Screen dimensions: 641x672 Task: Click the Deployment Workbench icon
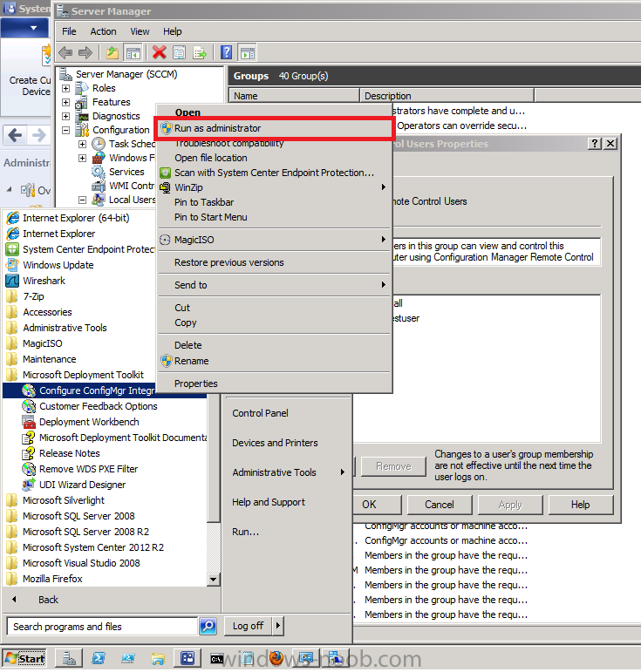29,422
